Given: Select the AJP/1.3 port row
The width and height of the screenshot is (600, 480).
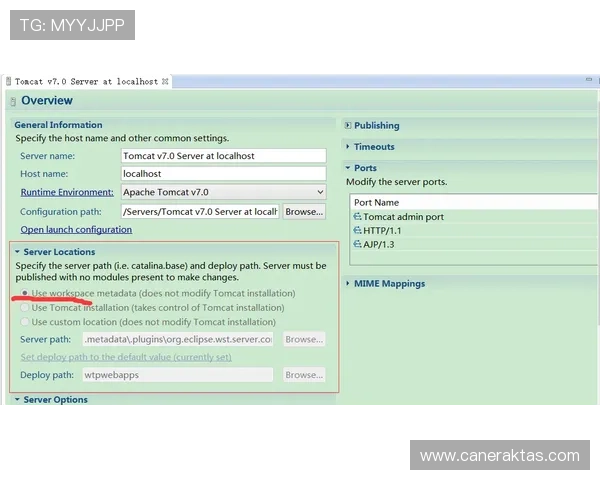Looking at the screenshot, I should coord(474,244).
